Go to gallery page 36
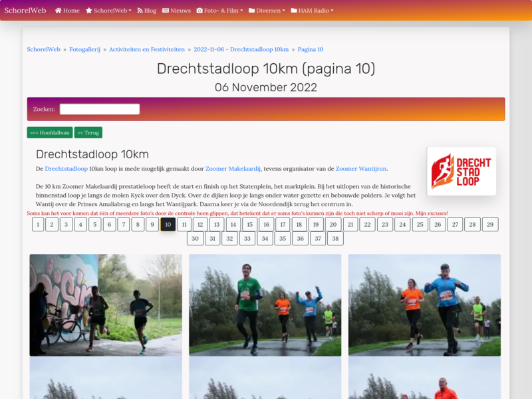 point(301,239)
